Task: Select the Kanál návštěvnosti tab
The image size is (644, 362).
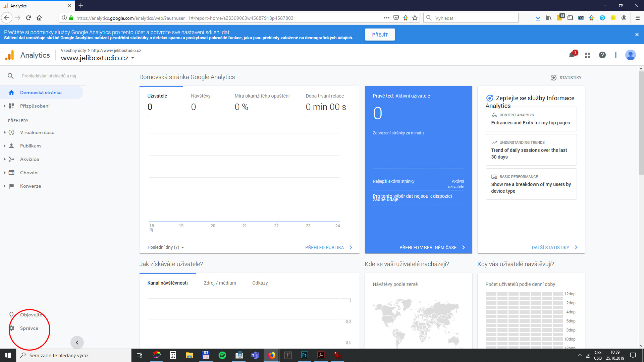Action: click(x=168, y=283)
